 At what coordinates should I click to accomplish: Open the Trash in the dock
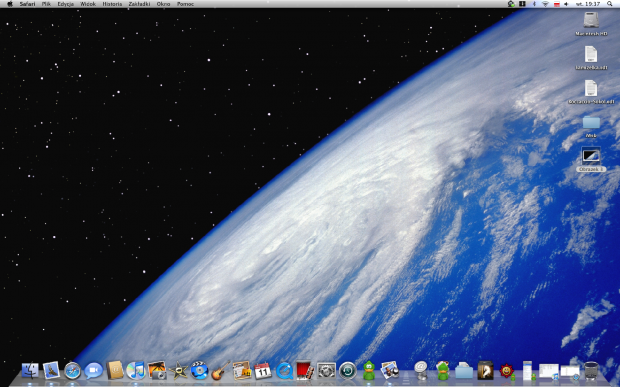(x=592, y=371)
